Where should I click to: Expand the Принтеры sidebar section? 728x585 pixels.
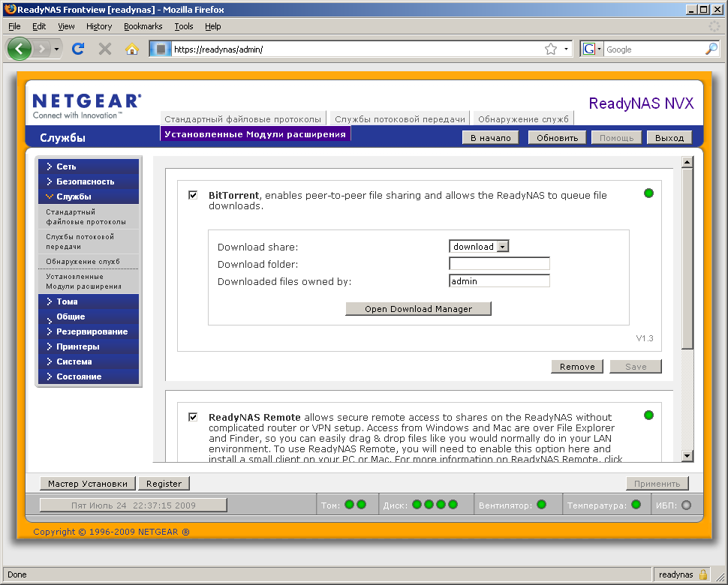(x=89, y=346)
